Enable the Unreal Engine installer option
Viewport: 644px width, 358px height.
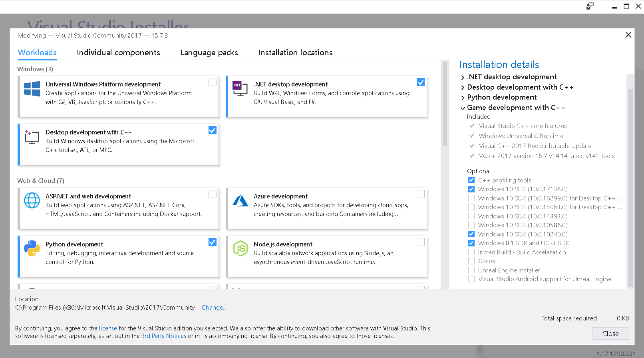click(x=471, y=270)
